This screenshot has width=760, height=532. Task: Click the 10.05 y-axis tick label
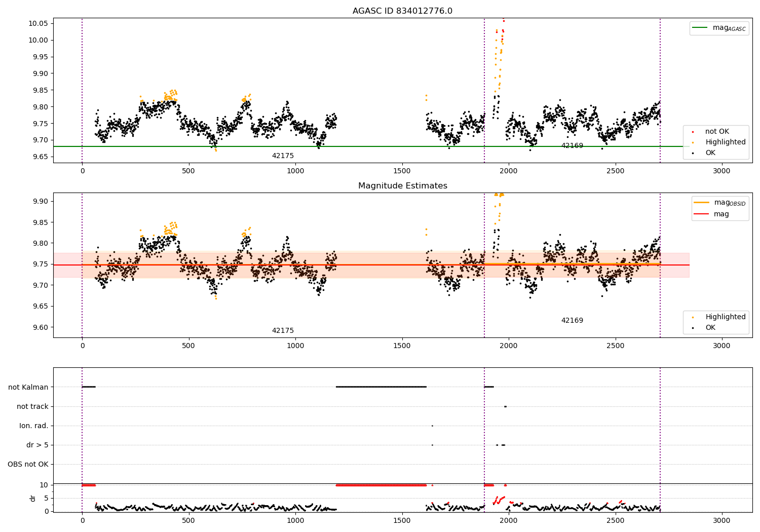[x=38, y=24]
